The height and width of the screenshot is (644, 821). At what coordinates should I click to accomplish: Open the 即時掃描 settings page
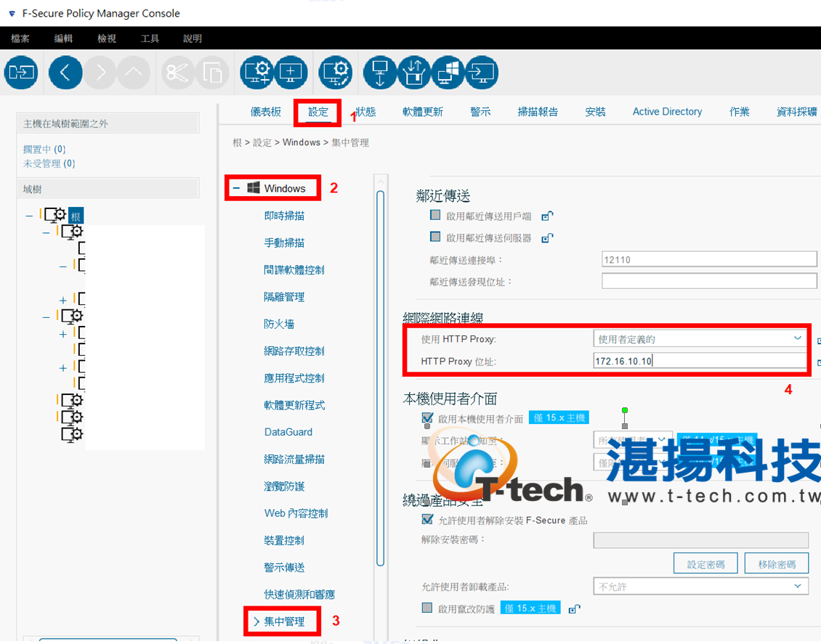coord(284,216)
